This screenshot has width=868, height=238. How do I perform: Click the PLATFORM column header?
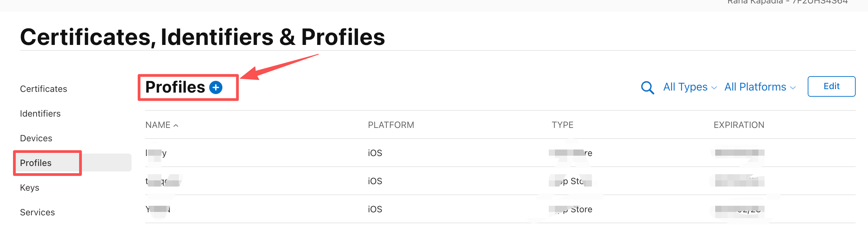point(391,125)
